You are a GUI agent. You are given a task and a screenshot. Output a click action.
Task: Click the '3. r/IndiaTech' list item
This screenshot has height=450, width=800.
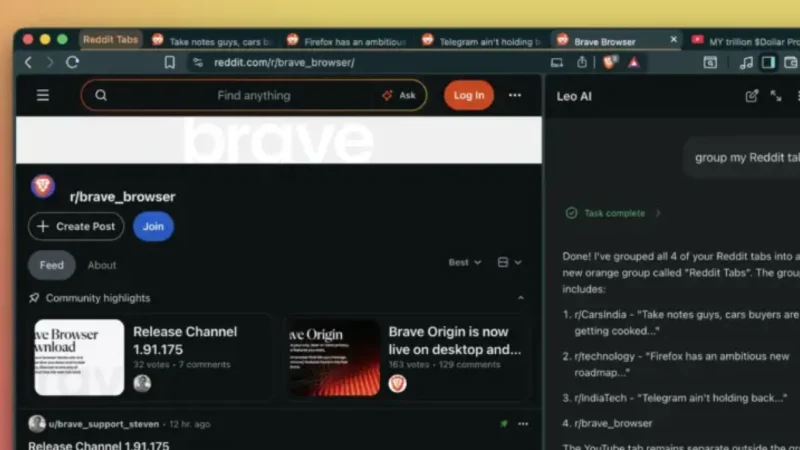coord(674,398)
